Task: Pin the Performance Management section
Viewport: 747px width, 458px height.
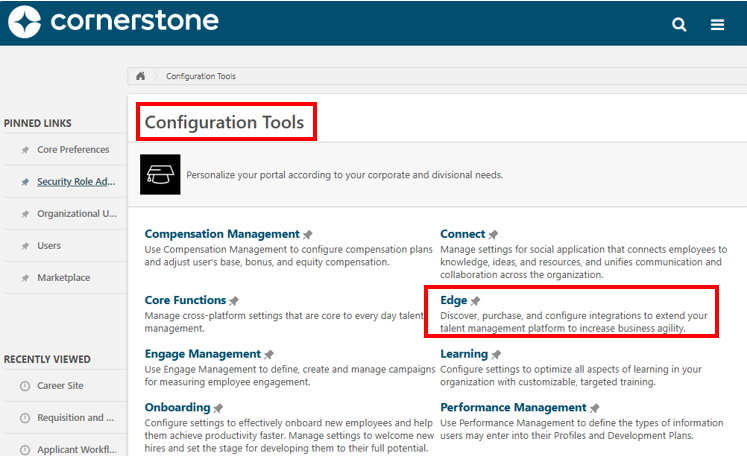Action: coord(594,408)
